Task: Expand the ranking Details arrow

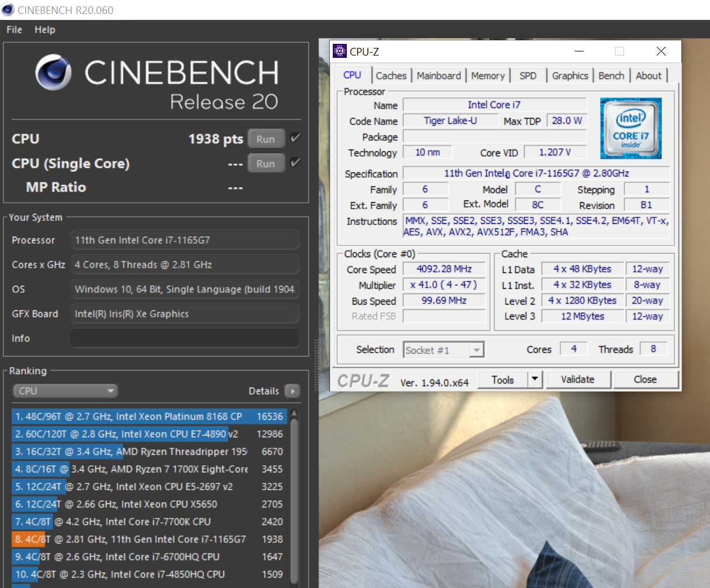Action: coord(292,391)
